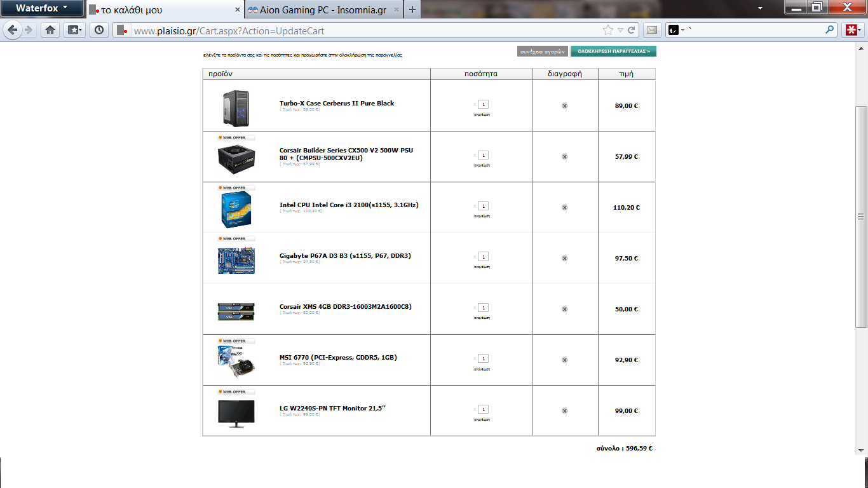This screenshot has width=868, height=488.
Task: Click 'ανανέωση' under Intel Core i3 quantity
Action: (x=482, y=216)
